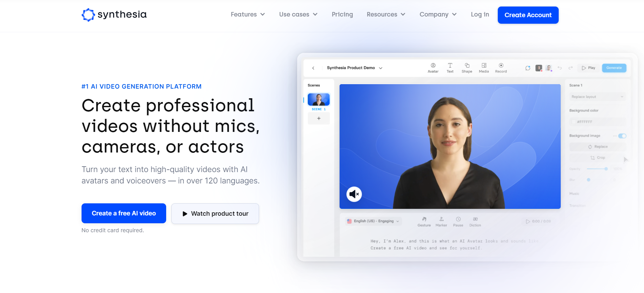Image resolution: width=644 pixels, height=293 pixels.
Task: Click the Generate button
Action: point(614,68)
